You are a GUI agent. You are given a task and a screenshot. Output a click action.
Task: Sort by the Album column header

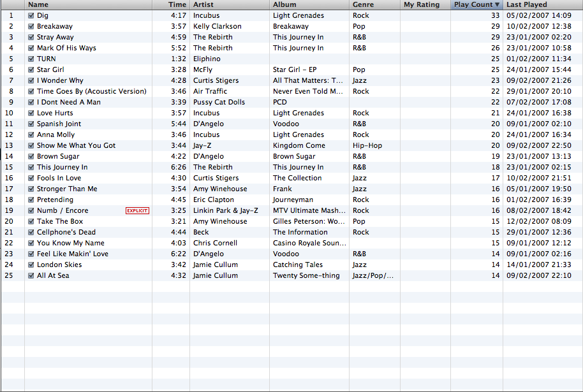[309, 4]
